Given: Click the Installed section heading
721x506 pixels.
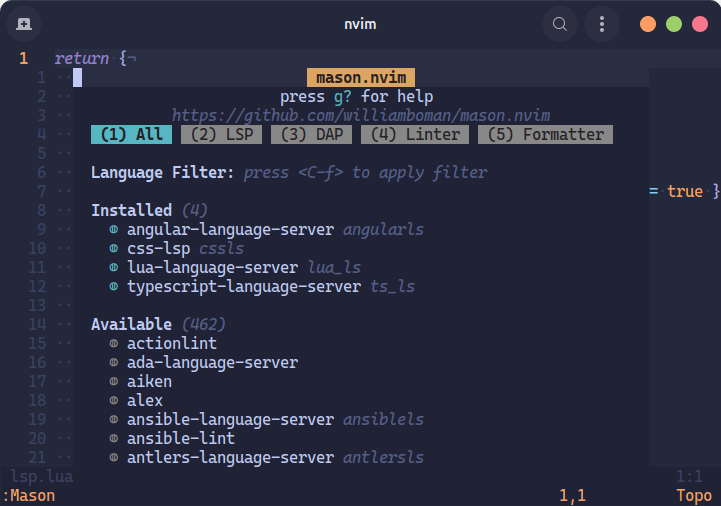Looking at the screenshot, I should click(132, 210).
